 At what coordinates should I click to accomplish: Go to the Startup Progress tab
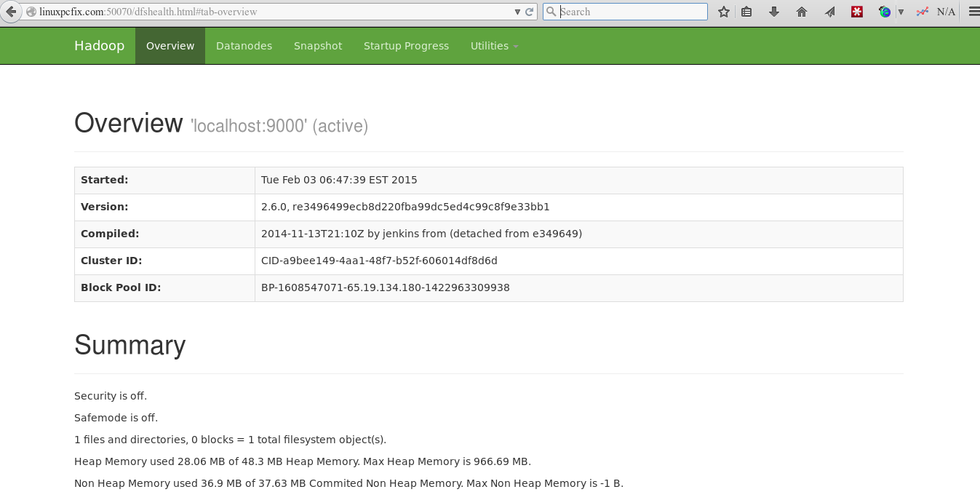pyautogui.click(x=406, y=46)
